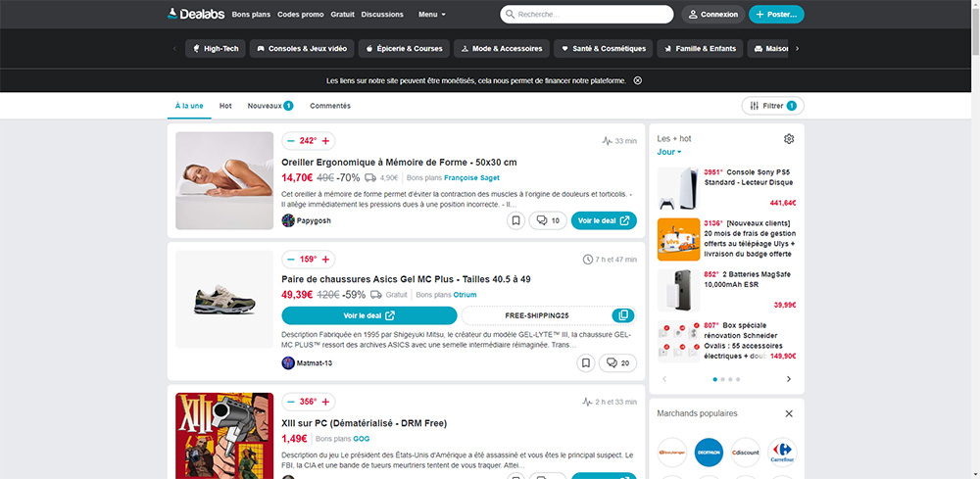Screen dimensions: 980x479
Task: Open the XIII sur PC deal title
Action: 365,423
